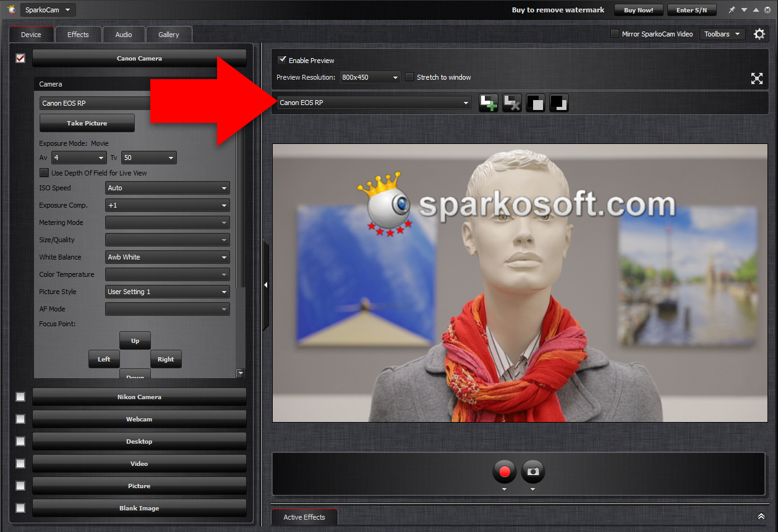This screenshot has width=778, height=532.
Task: Open the Size/Quality dropdown
Action: (x=168, y=240)
